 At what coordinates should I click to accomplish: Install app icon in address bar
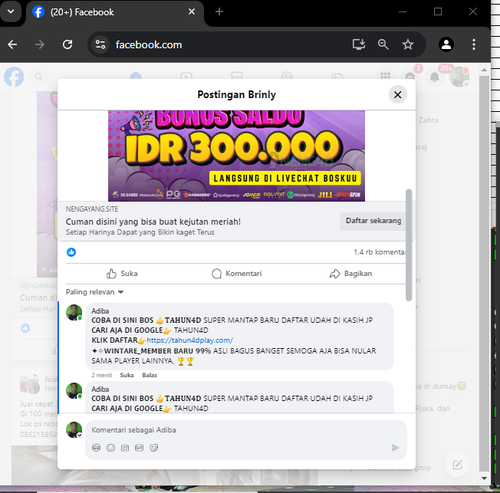(x=359, y=44)
